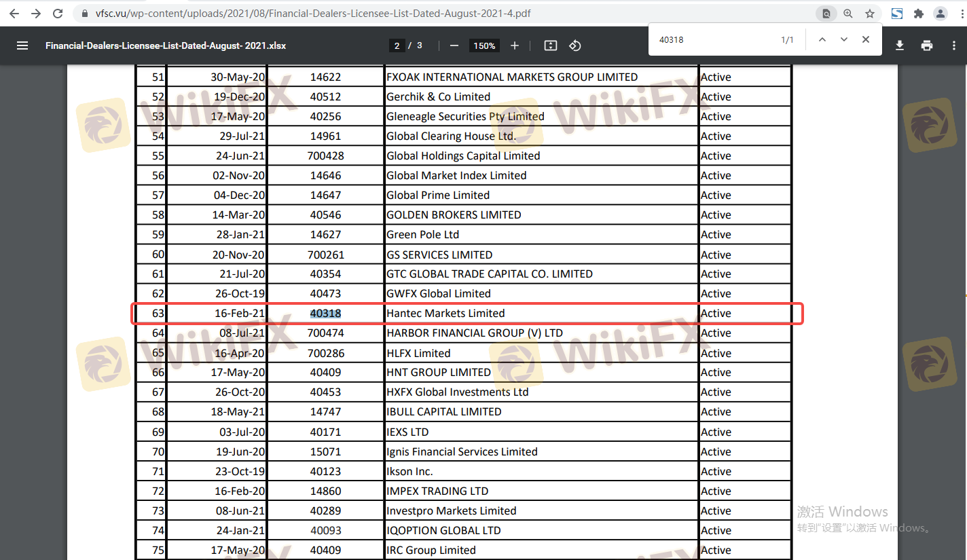Print the PDF document
967x560 pixels.
click(927, 45)
